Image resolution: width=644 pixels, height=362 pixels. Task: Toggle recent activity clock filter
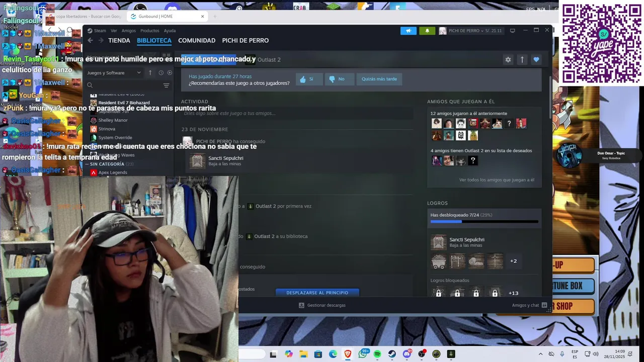click(x=161, y=73)
